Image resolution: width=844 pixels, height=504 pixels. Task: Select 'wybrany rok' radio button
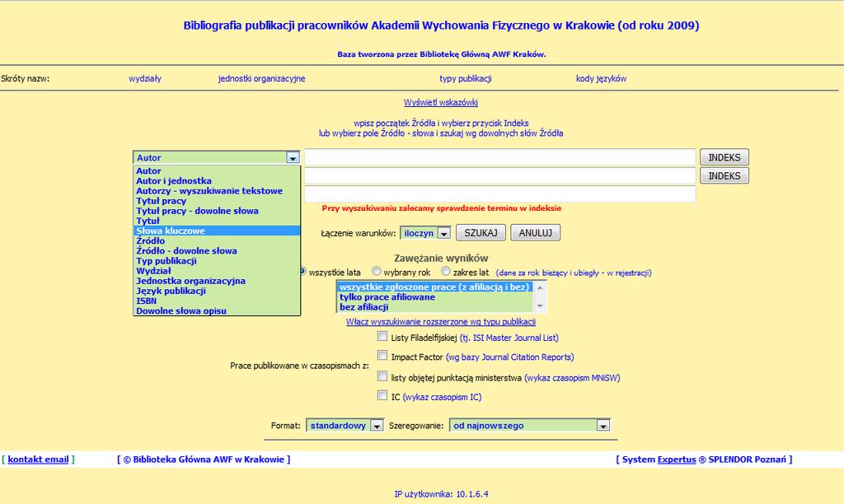376,271
